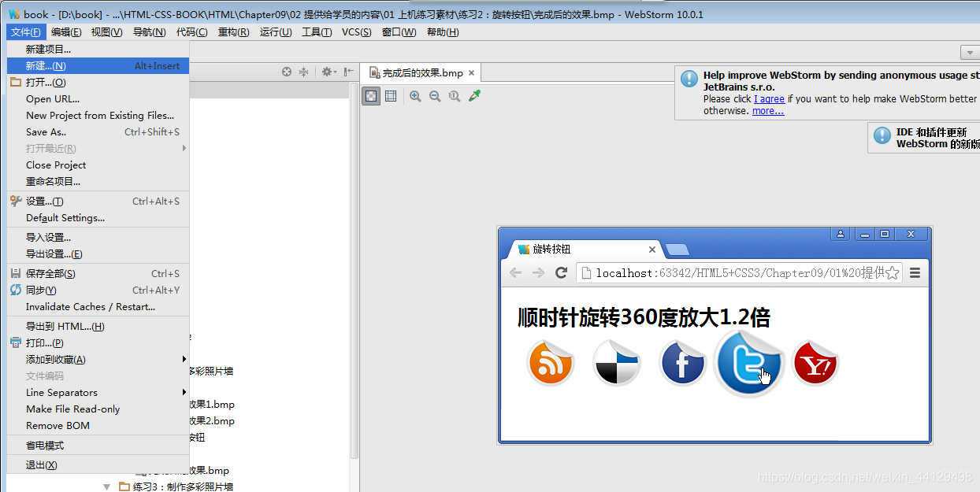Image resolution: width=980 pixels, height=492 pixels.
Task: Toggle the transparency chessboard in image editor
Action: click(371, 96)
